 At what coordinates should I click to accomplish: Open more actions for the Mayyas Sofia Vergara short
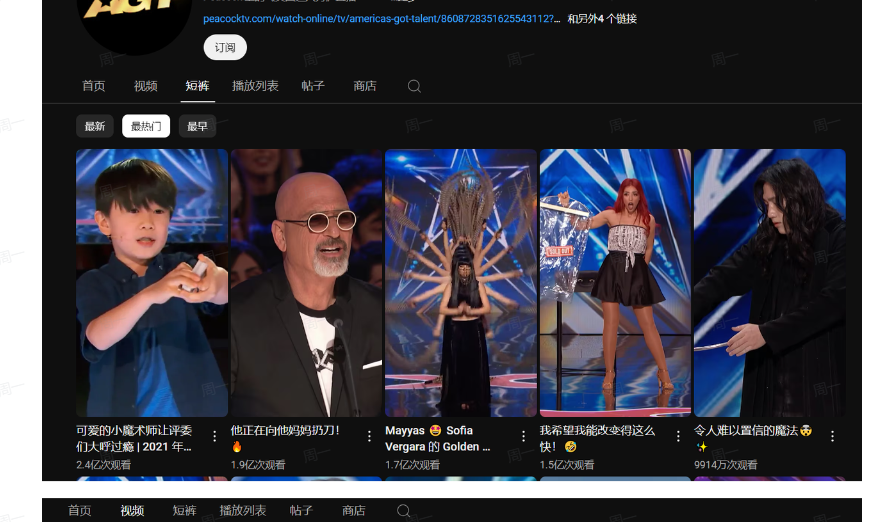click(x=523, y=436)
